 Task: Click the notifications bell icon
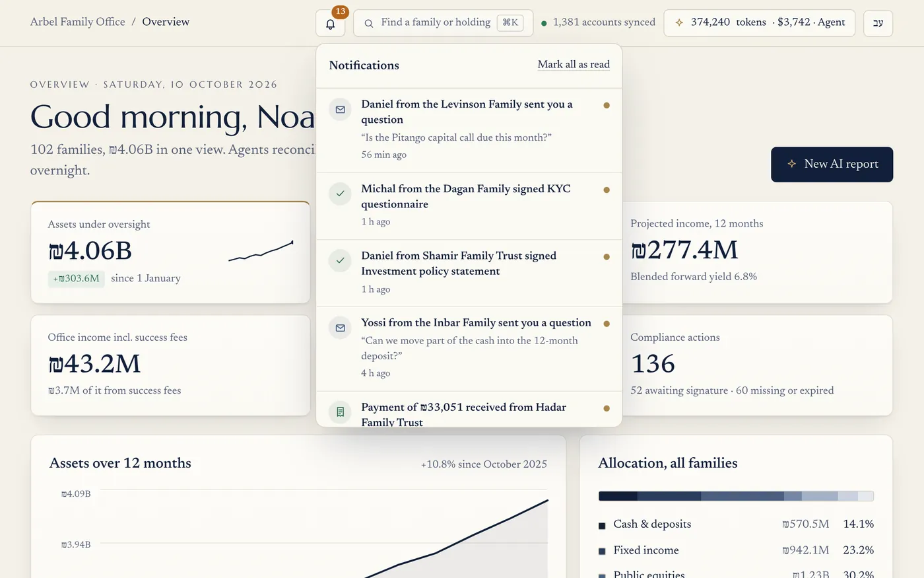(x=331, y=24)
